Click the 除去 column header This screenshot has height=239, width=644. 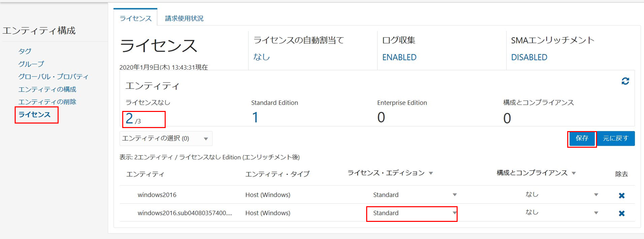[x=622, y=174]
